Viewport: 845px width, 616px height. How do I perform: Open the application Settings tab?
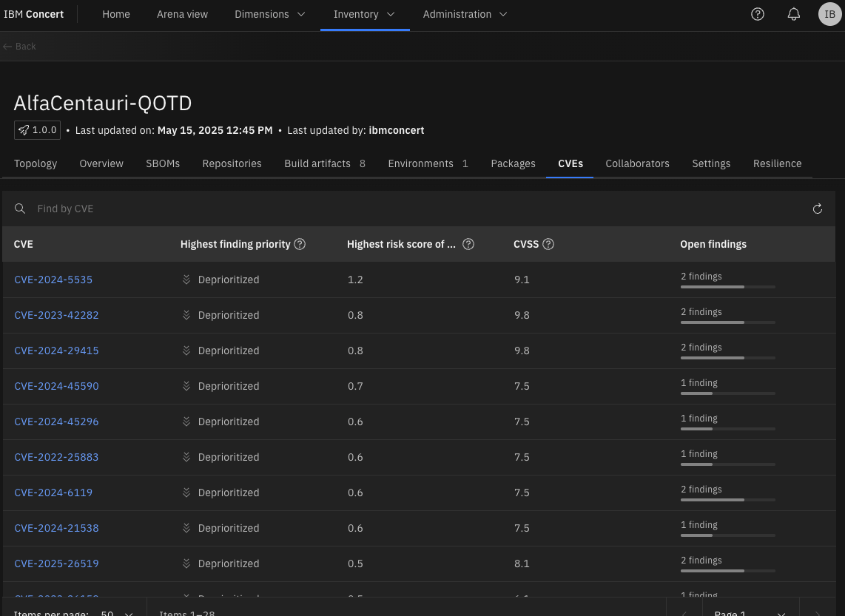click(x=711, y=163)
